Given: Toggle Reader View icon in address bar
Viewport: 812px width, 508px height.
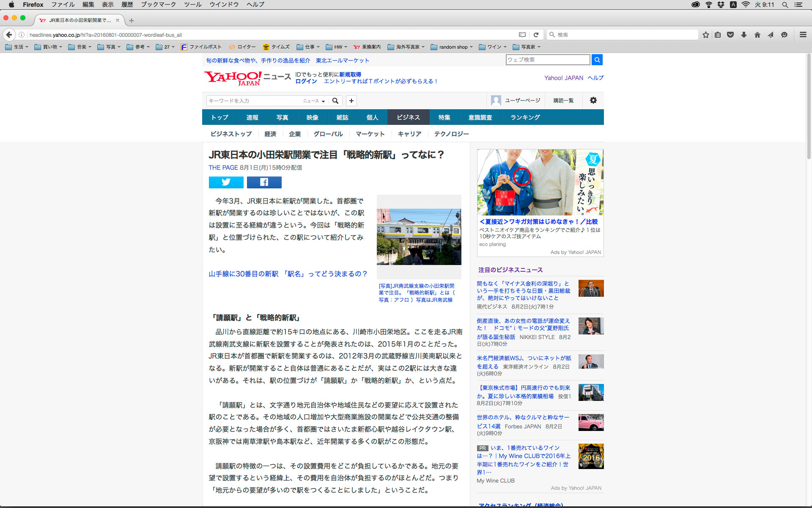Looking at the screenshot, I should pos(522,35).
